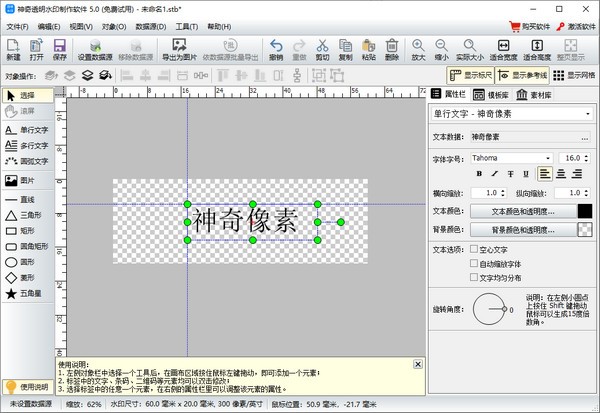Enable the 空心文字 checkbox
The width and height of the screenshot is (600, 413).
[x=475, y=248]
